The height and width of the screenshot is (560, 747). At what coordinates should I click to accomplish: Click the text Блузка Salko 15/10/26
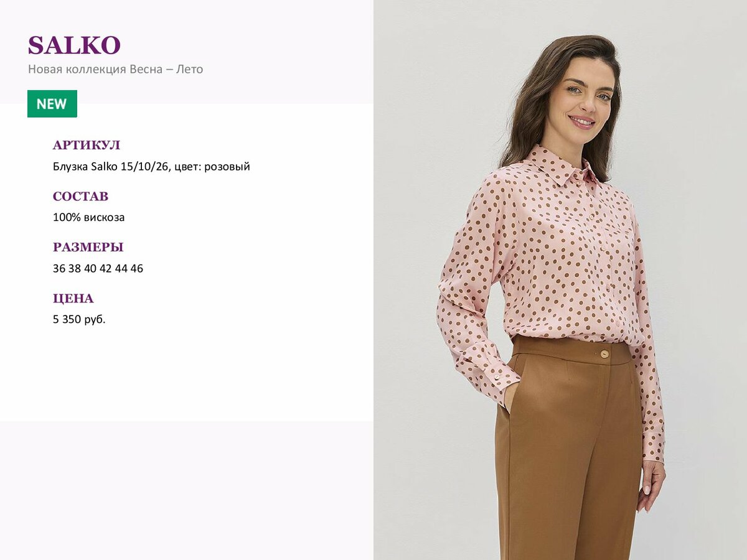click(x=111, y=167)
